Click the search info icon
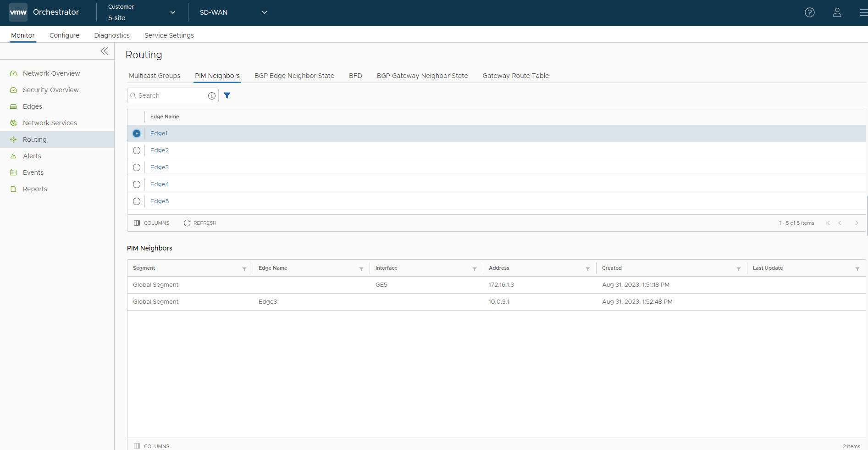 click(211, 95)
